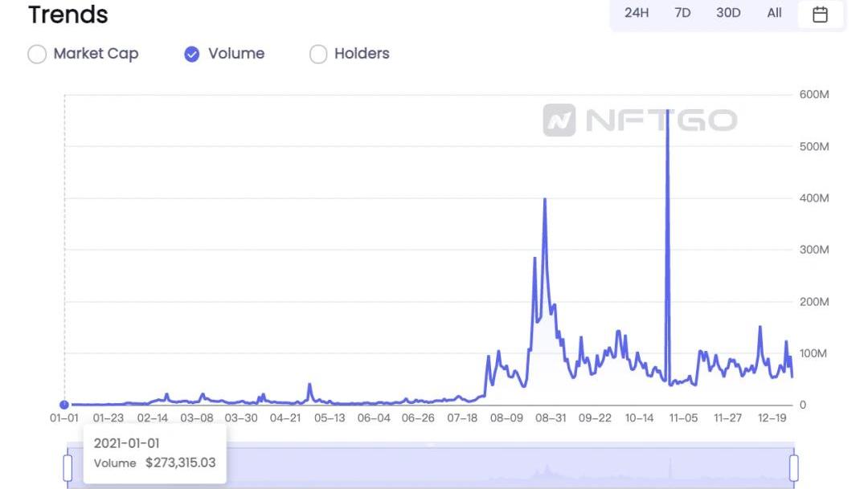Select the Volume radio option

192,54
